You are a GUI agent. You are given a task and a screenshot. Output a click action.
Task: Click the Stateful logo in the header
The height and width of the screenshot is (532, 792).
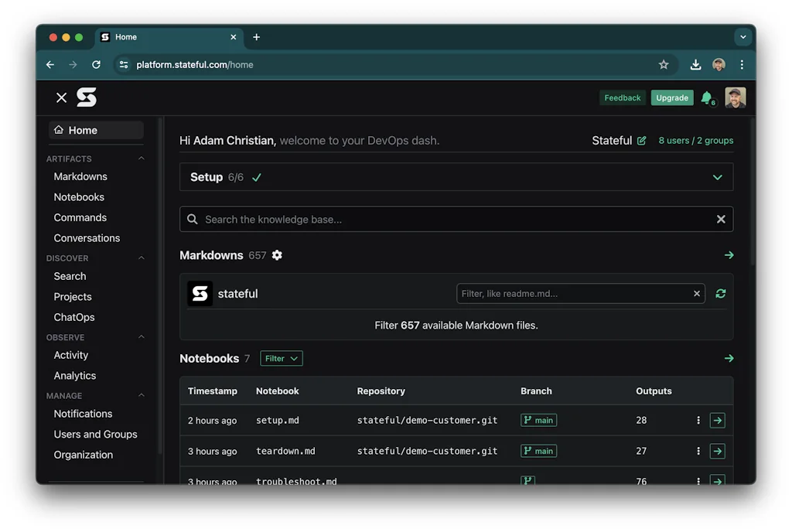(86, 97)
